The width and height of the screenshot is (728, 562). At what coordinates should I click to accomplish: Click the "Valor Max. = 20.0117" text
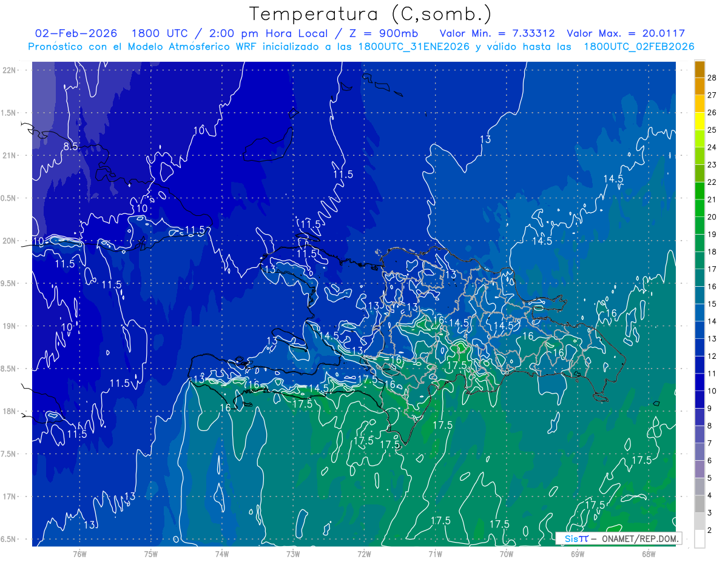point(625,33)
